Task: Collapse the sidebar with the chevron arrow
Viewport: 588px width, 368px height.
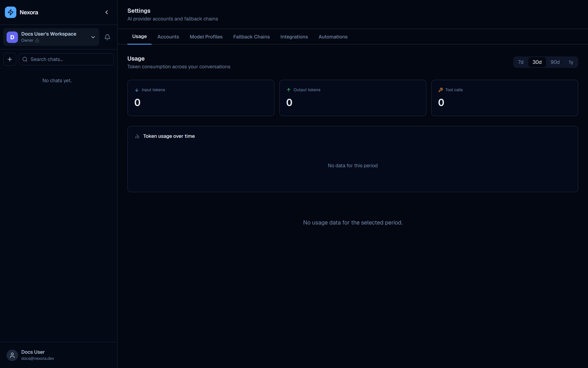Action: [107, 12]
